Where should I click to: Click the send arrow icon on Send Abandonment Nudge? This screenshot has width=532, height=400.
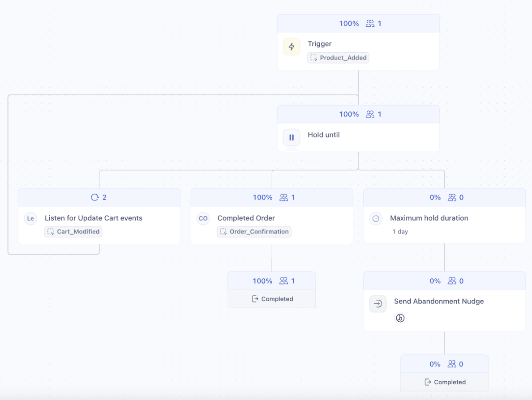(378, 304)
